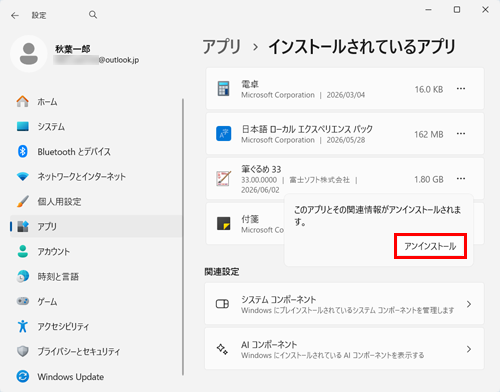500x392 pixels.
Task: Click the 2026/05/28 install date
Action: tap(346, 140)
